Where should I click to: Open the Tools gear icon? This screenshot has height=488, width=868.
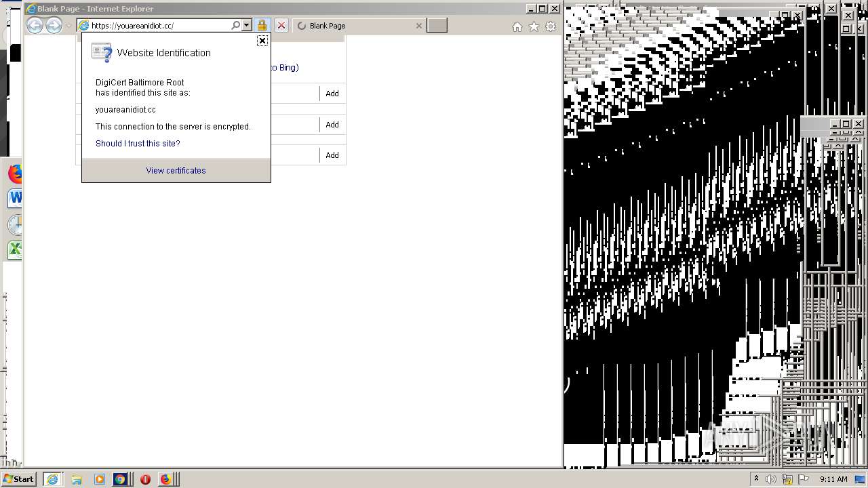pyautogui.click(x=551, y=26)
